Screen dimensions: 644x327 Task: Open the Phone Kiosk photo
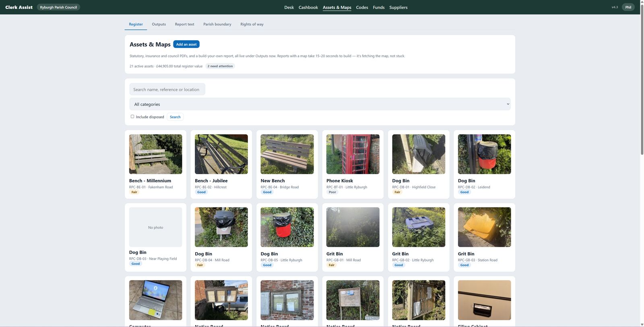[x=353, y=154]
